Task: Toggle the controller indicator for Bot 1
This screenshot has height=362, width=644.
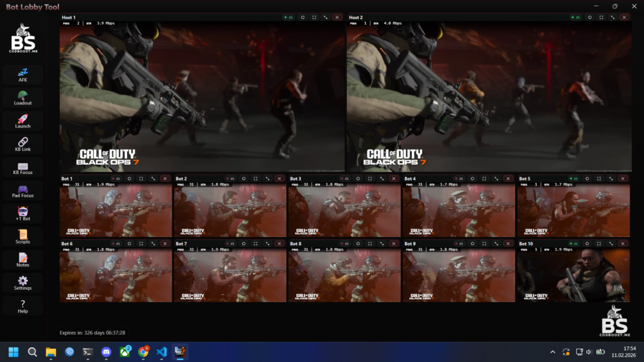Action: click(x=116, y=178)
